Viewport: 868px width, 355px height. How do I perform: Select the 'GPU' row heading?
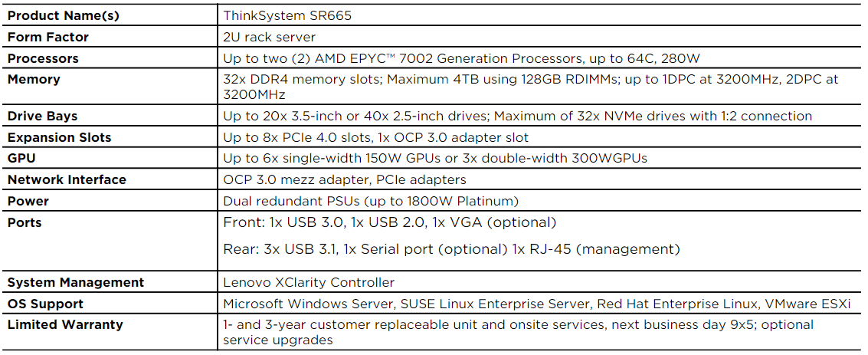21,159
